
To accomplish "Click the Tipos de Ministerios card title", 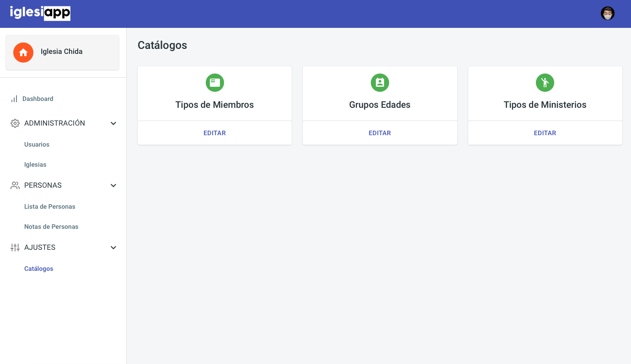I will click(545, 105).
